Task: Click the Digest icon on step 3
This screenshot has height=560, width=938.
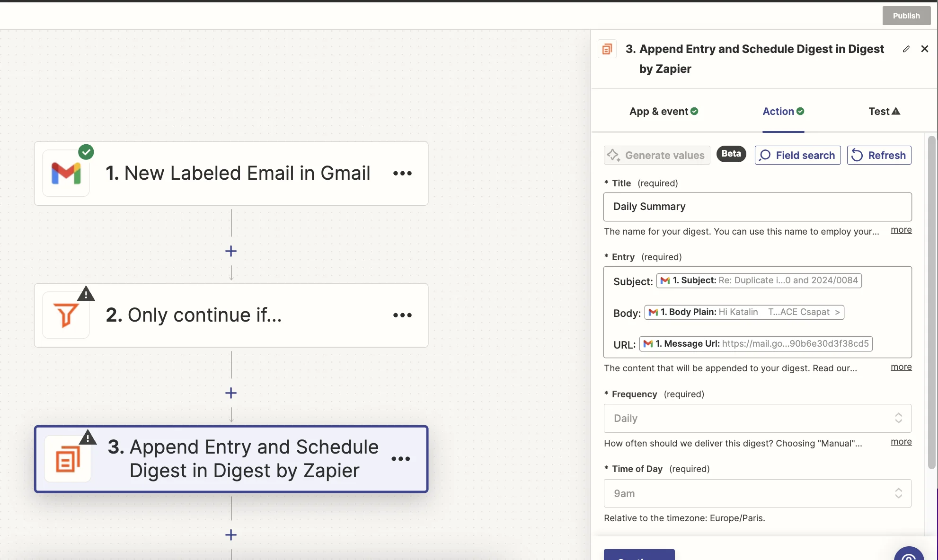Action: 68,459
